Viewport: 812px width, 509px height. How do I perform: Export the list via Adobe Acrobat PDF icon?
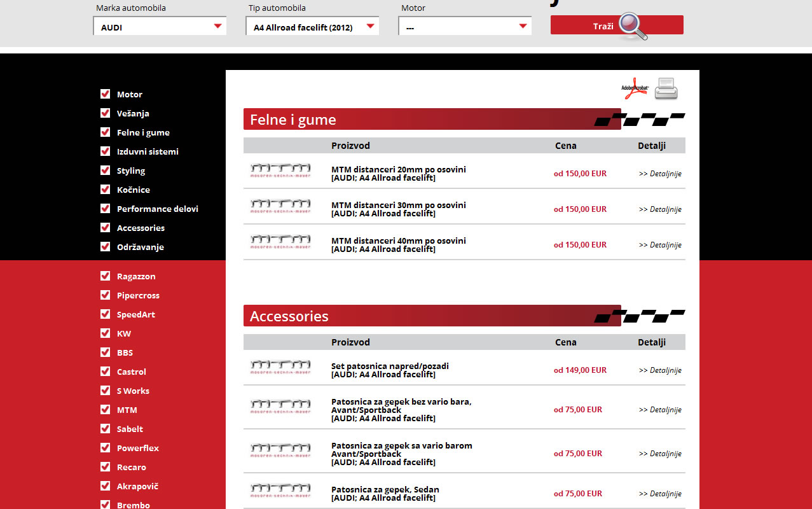click(x=634, y=88)
